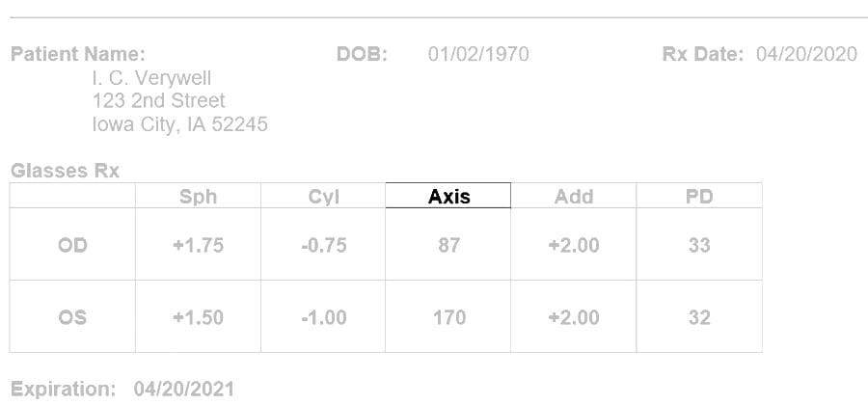
Task: Click the OD sphere value +1.75
Action: (x=198, y=245)
